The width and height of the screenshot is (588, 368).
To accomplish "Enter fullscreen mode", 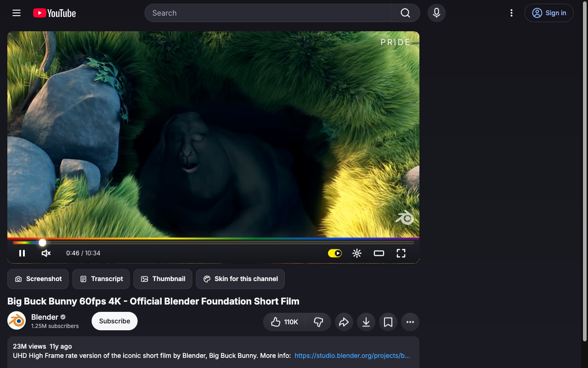I will pos(401,253).
